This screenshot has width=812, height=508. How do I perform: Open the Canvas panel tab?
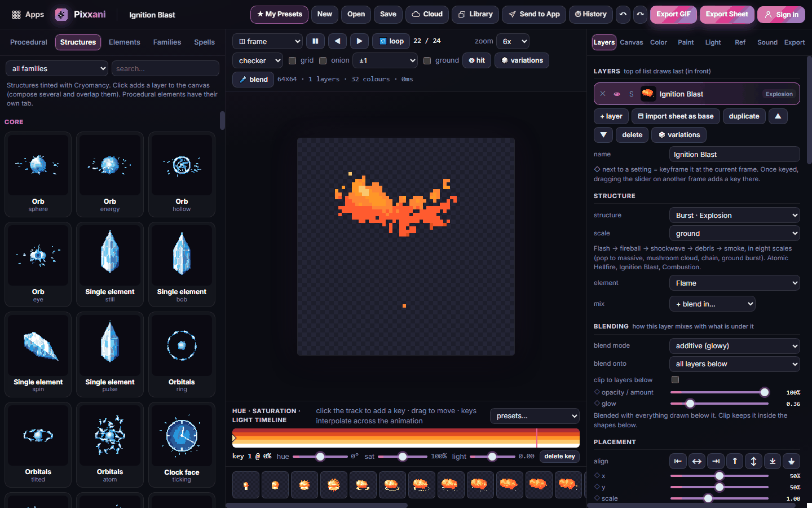(632, 42)
